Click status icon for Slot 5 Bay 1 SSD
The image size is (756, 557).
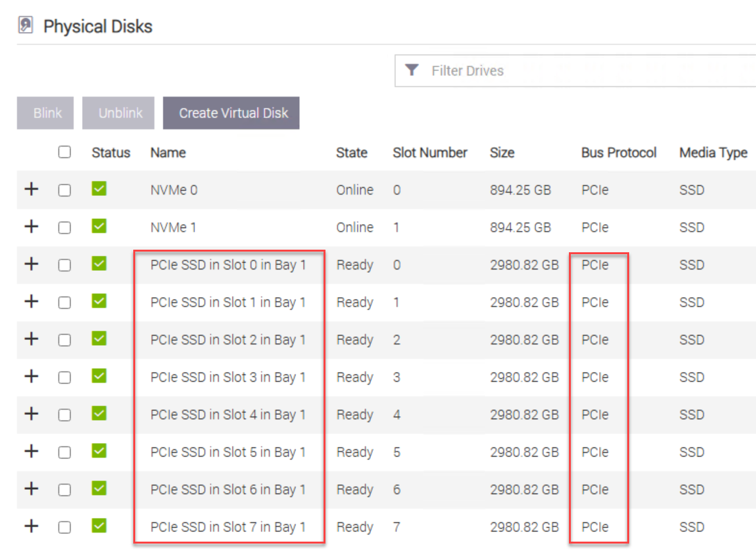(x=99, y=451)
